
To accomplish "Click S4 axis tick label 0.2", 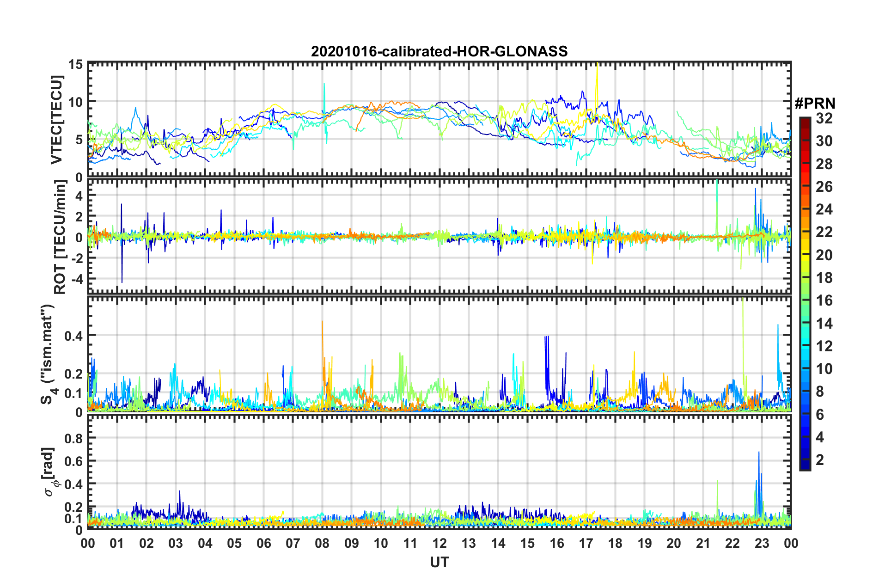I will [73, 374].
